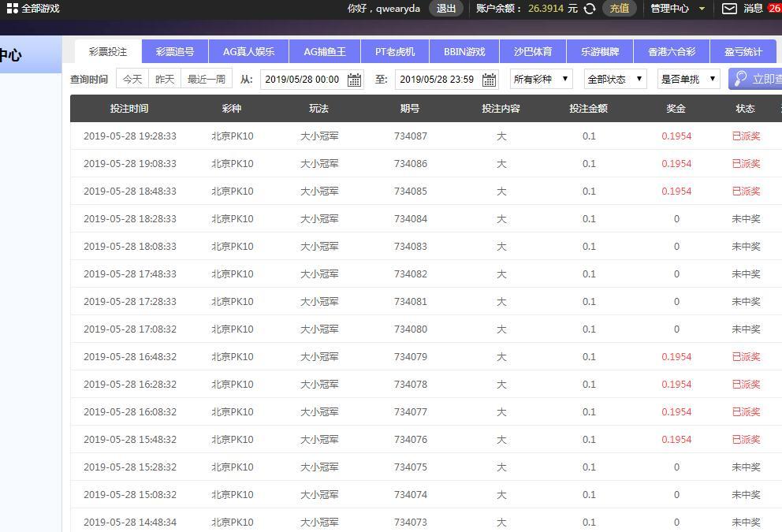Viewport: 782px width, 532px height.
Task: Select issue number 734073
Action: click(411, 522)
